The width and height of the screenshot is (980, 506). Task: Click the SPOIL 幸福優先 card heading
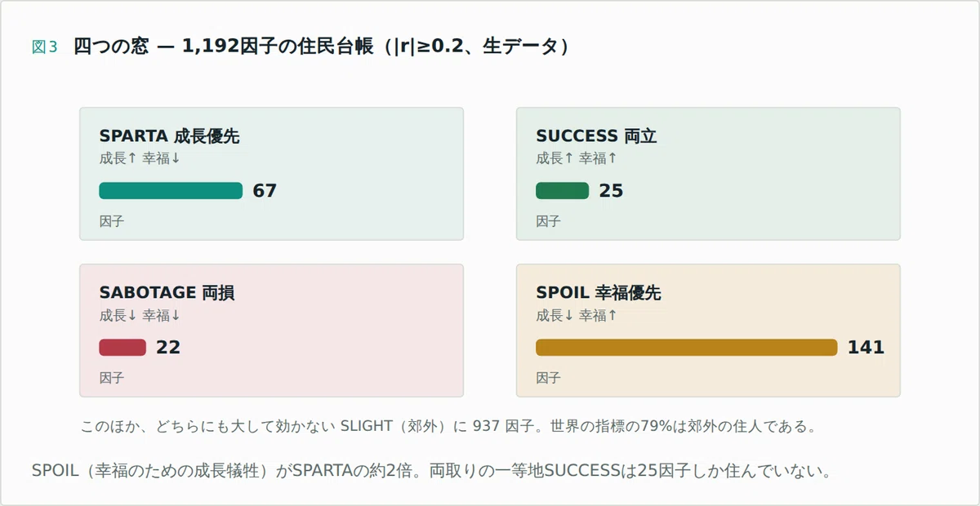pyautogui.click(x=599, y=293)
